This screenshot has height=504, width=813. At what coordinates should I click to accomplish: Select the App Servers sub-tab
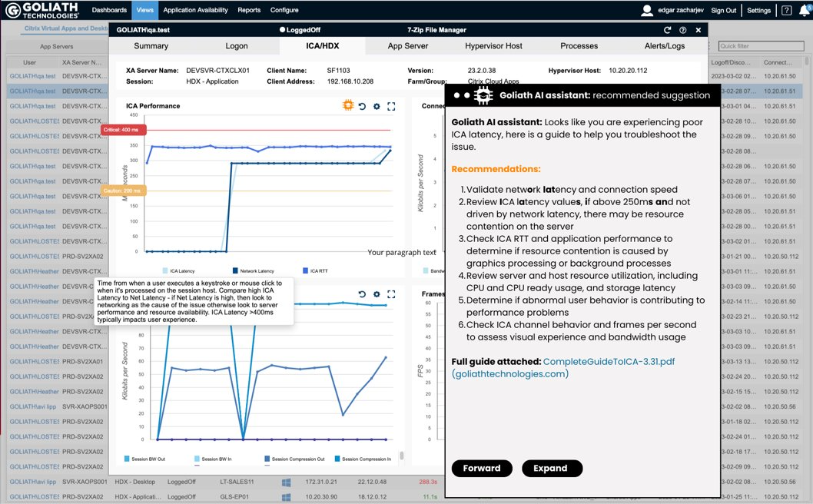click(x=57, y=46)
